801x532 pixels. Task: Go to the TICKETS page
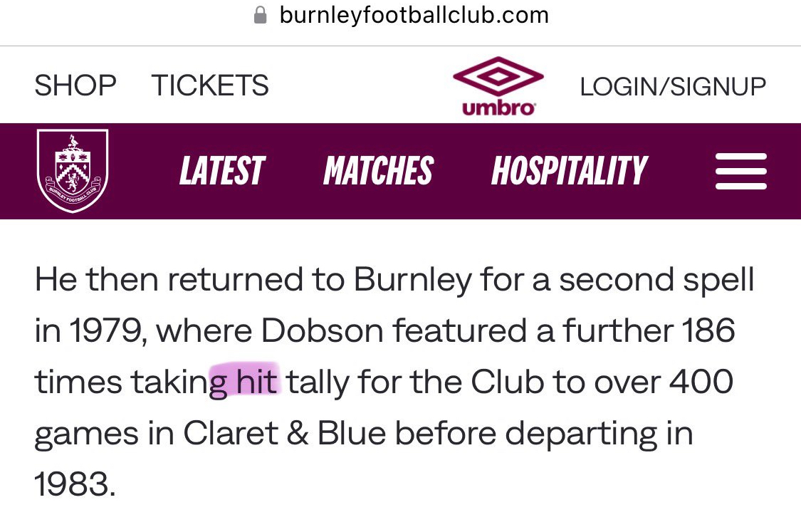[210, 86]
